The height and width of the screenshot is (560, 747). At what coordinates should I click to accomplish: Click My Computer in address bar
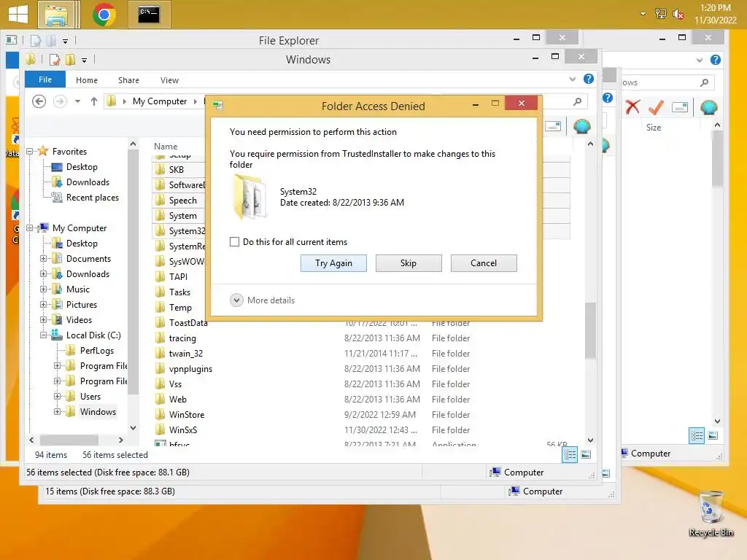coord(160,101)
